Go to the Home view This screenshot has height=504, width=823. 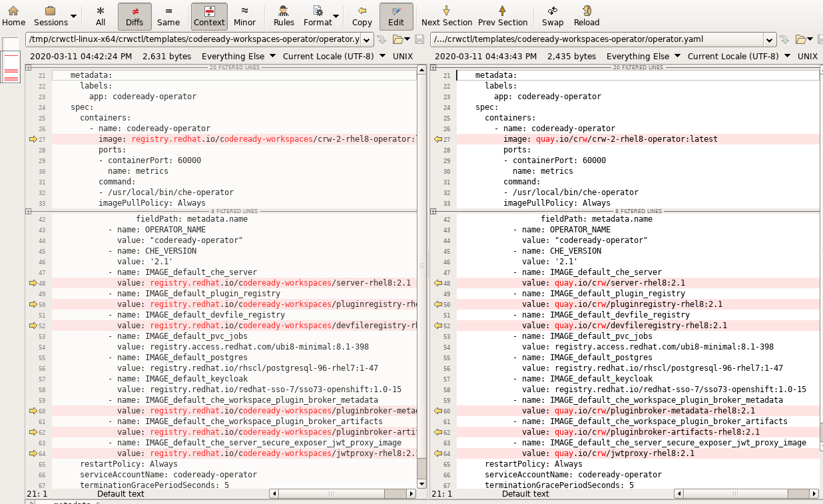pyautogui.click(x=13, y=16)
